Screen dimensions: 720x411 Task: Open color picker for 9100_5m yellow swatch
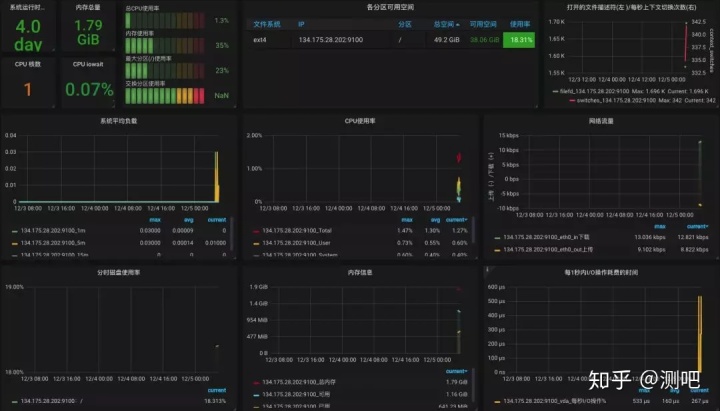point(15,243)
